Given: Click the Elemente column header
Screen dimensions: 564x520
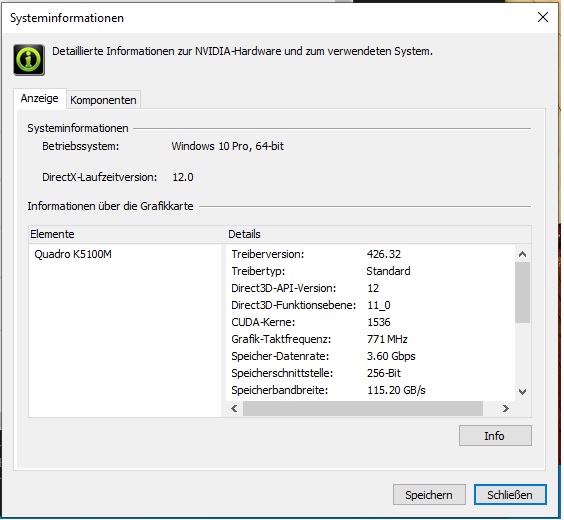Looking at the screenshot, I should (127, 234).
